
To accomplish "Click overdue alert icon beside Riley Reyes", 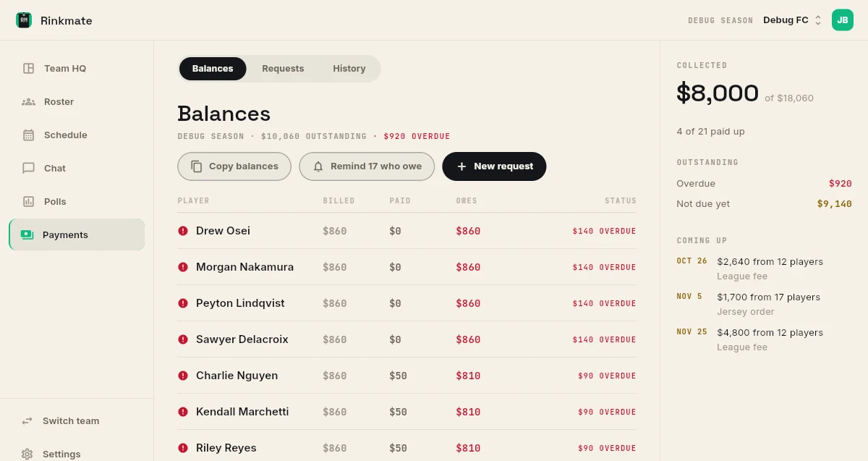I will (x=183, y=448).
